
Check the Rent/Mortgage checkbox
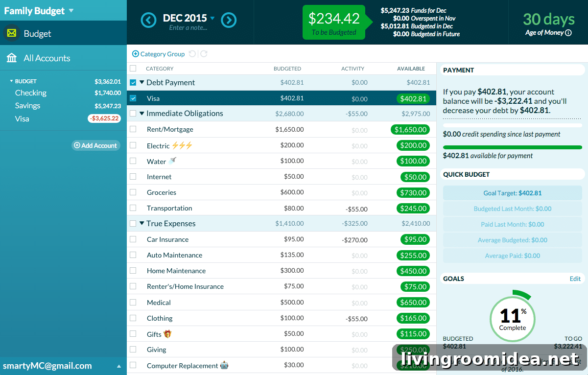133,129
